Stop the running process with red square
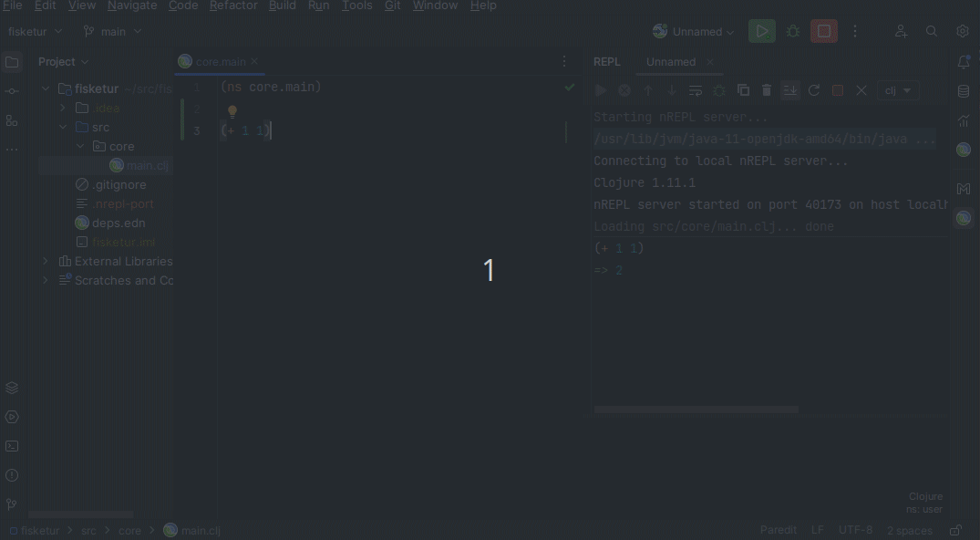Image resolution: width=980 pixels, height=540 pixels. point(824,31)
